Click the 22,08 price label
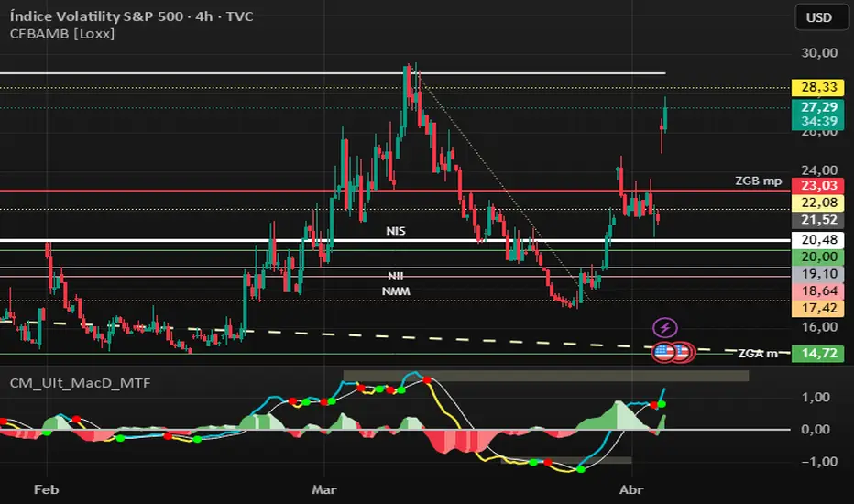The image size is (854, 504). point(818,203)
